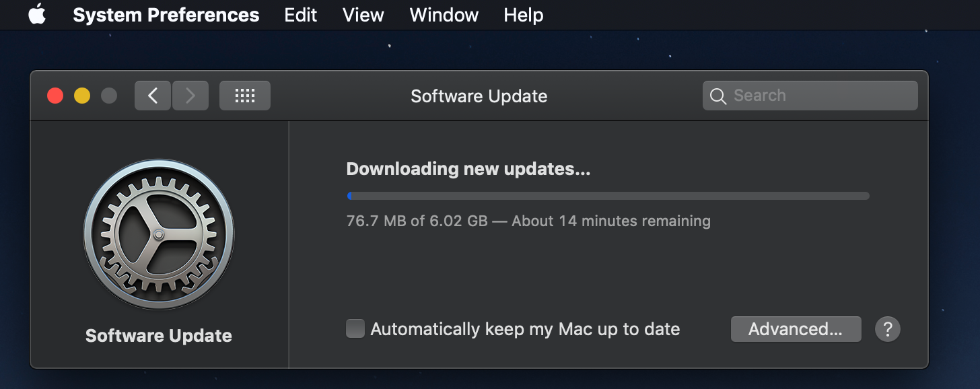
Task: Click the download progress bar
Action: (608, 197)
